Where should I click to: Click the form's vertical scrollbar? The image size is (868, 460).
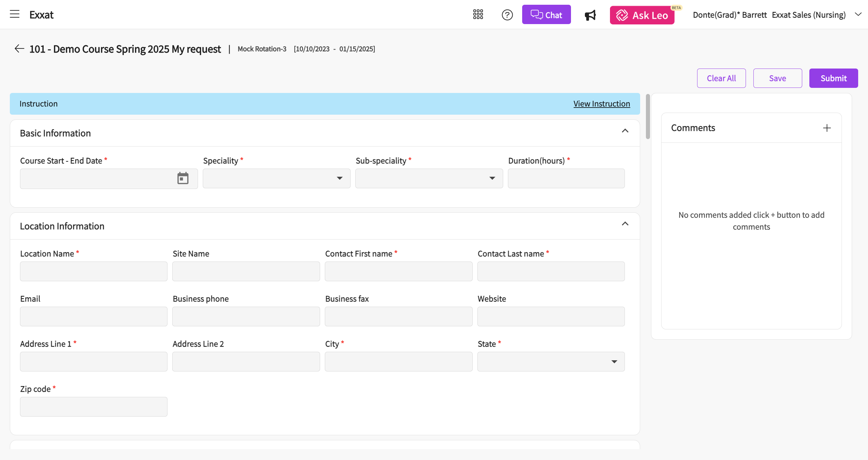pyautogui.click(x=648, y=117)
